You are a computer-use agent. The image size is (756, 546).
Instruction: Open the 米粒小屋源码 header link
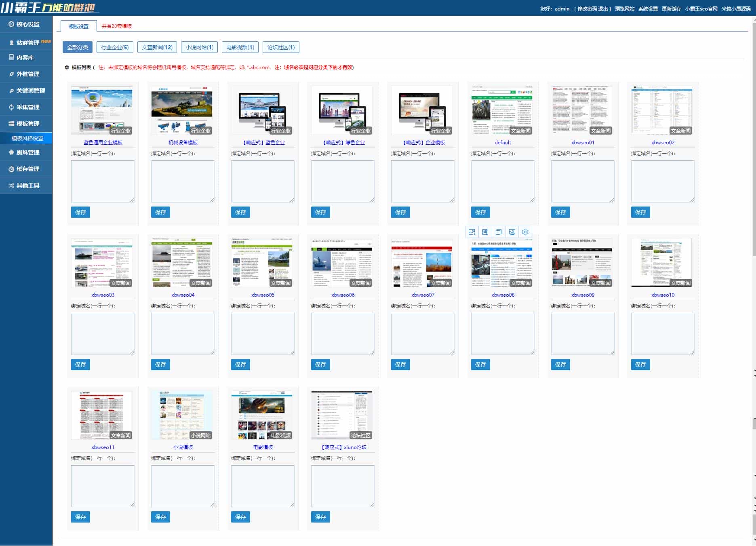click(x=736, y=9)
